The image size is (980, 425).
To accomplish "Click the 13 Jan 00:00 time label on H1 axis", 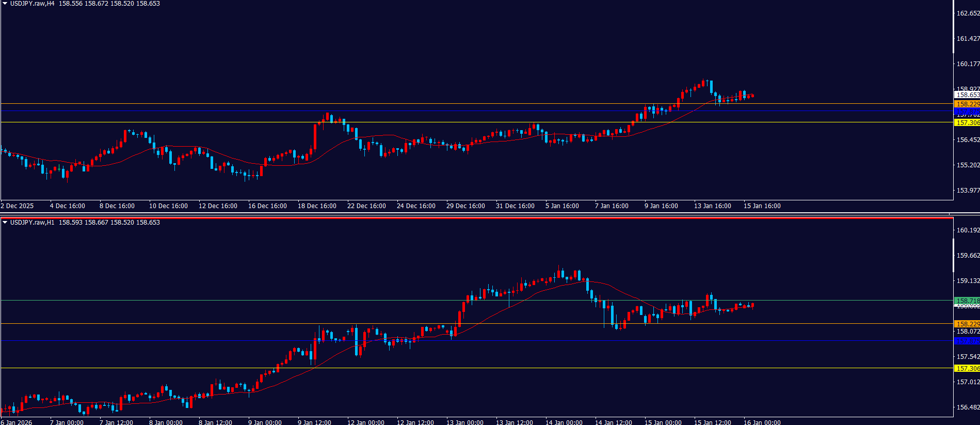I will coord(464,422).
